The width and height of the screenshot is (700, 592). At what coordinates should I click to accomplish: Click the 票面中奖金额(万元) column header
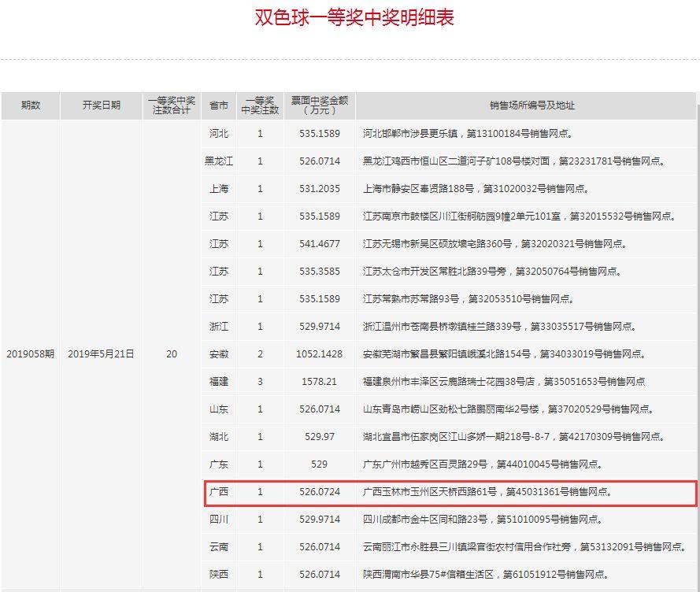320,105
